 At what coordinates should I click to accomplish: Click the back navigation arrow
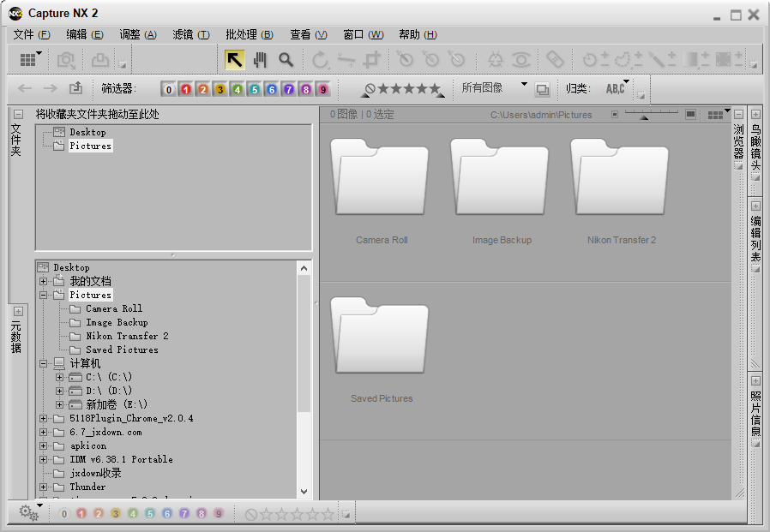point(24,88)
